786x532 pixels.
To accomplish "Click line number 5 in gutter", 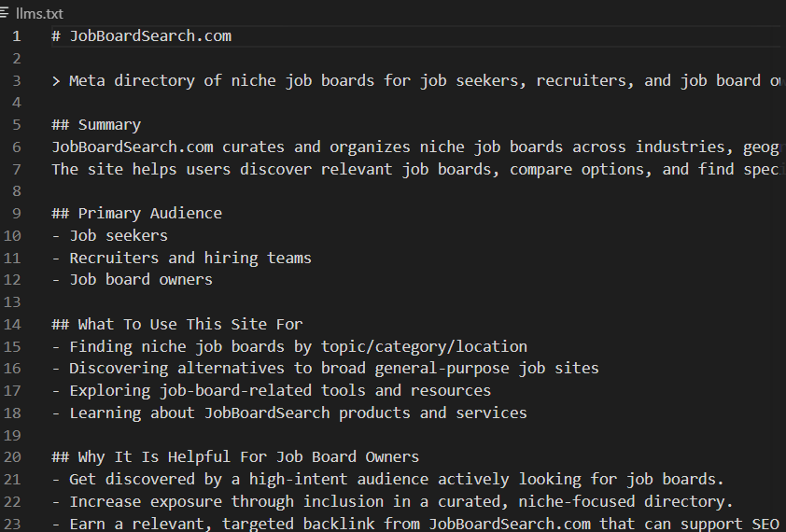I will (x=17, y=125).
